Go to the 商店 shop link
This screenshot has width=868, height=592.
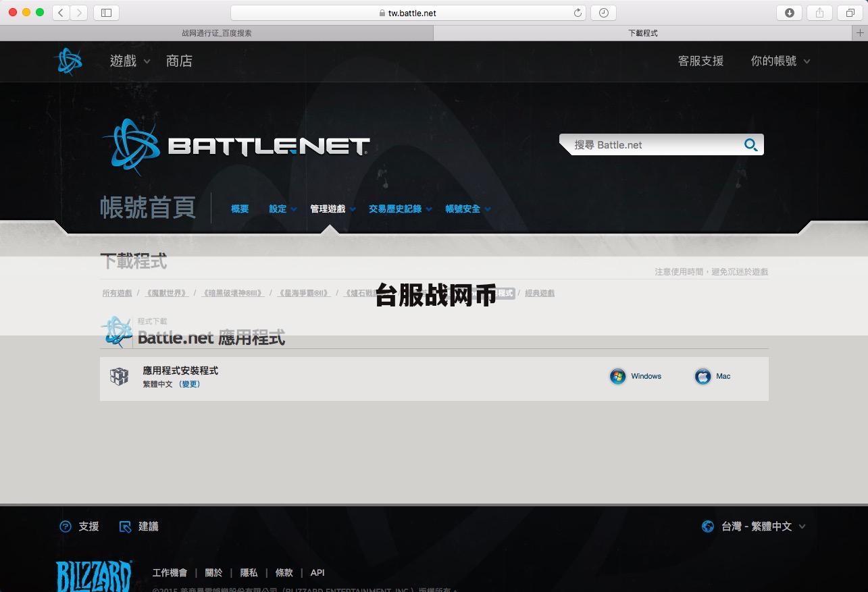coord(179,61)
